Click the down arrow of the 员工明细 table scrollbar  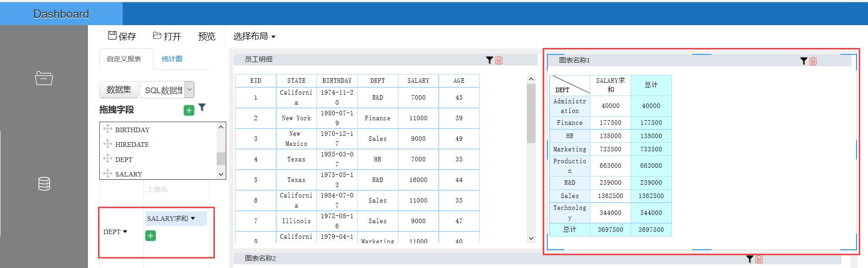[531, 238]
